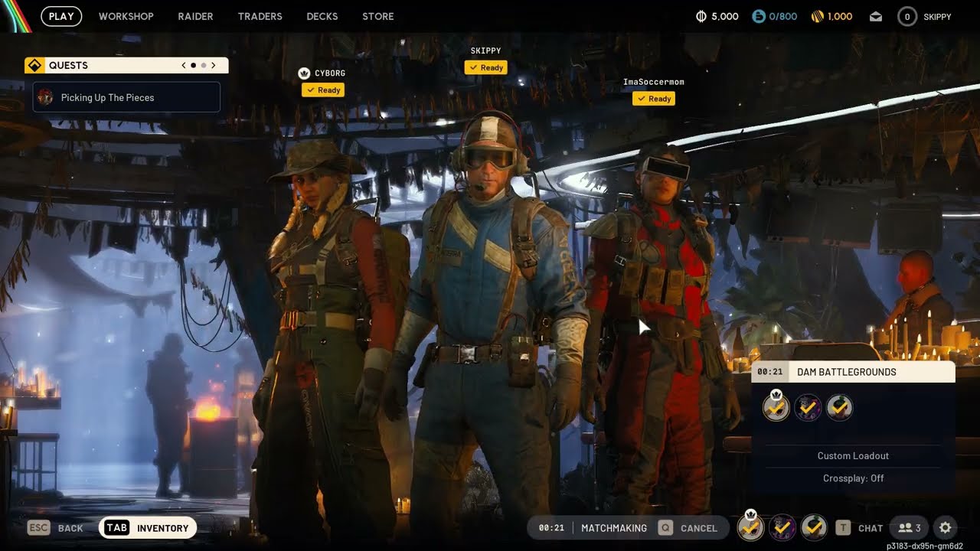Open the level 0 profile badge

[907, 16]
